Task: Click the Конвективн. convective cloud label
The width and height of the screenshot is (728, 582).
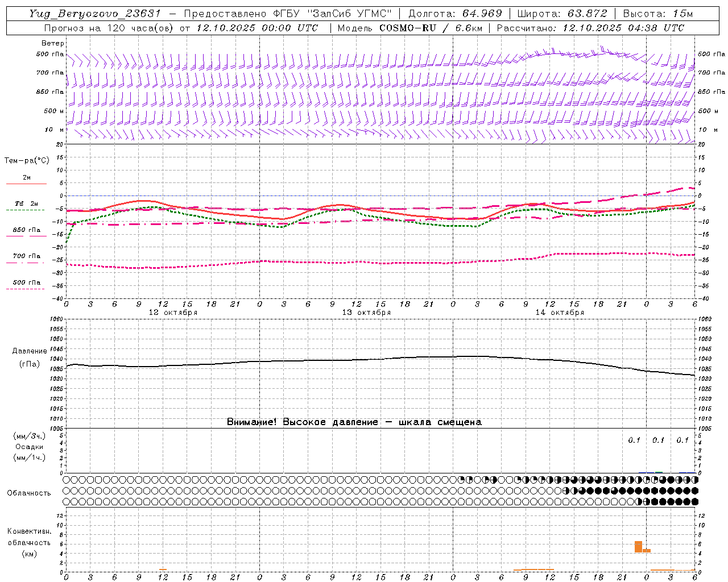Action: coord(29,532)
